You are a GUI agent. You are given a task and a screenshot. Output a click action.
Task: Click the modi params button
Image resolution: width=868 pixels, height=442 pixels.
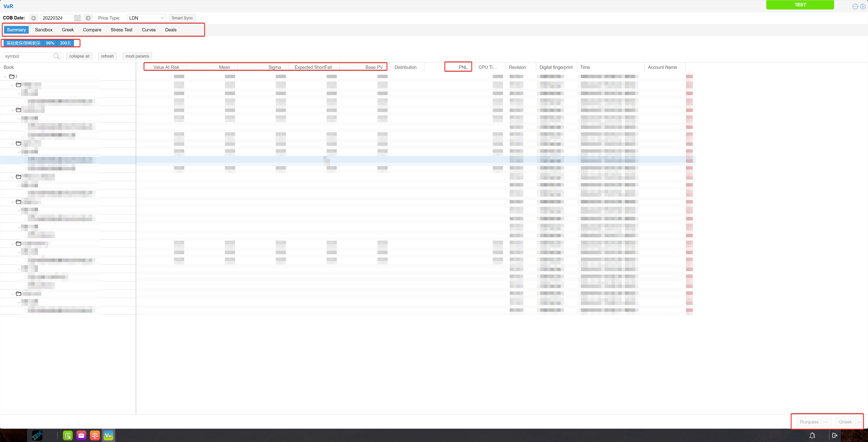(137, 56)
